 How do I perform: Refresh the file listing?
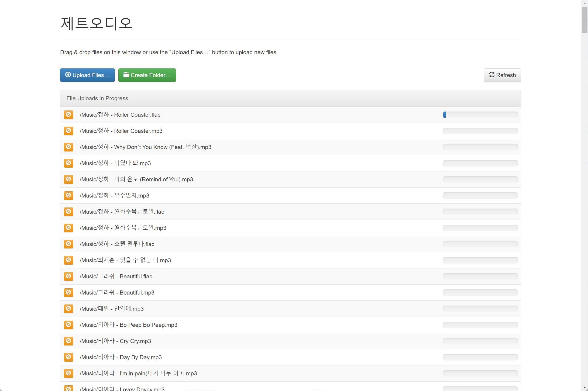[502, 75]
